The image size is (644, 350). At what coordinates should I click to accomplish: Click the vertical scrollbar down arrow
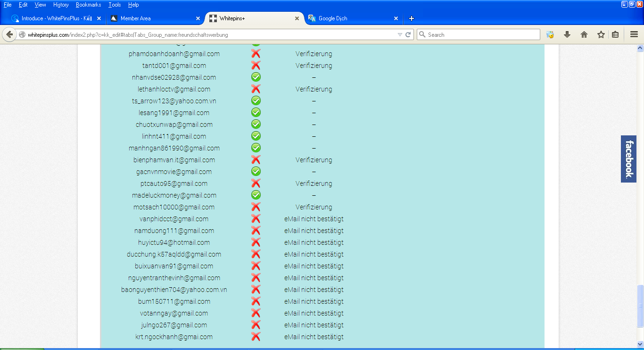pos(640,344)
